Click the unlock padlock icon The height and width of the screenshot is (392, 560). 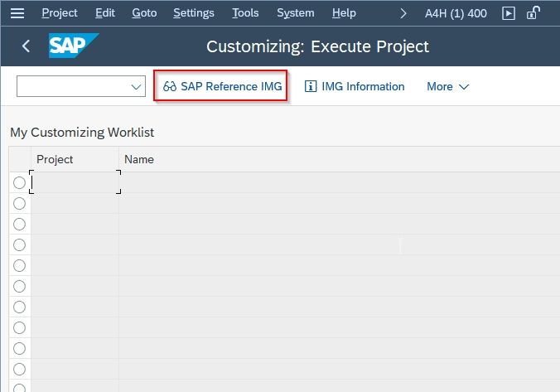(x=533, y=13)
